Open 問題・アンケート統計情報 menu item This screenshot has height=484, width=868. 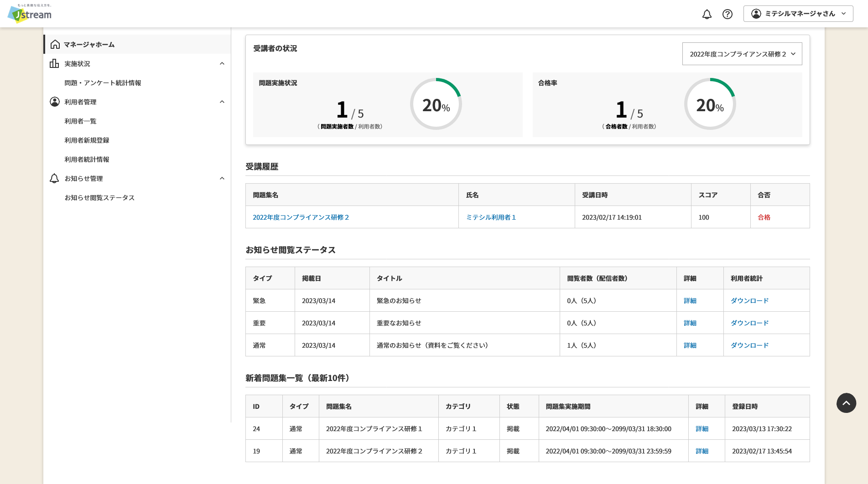click(x=103, y=82)
